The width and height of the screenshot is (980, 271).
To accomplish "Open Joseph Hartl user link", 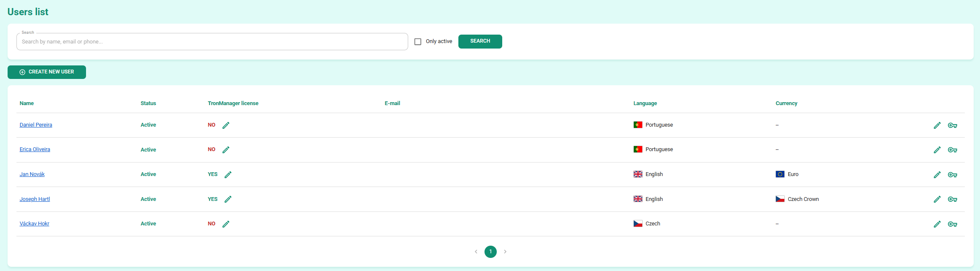I will click(x=35, y=199).
